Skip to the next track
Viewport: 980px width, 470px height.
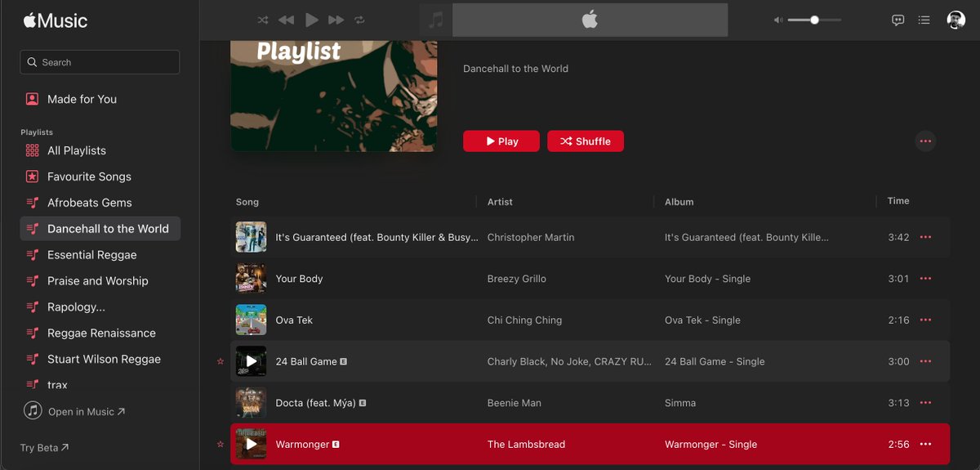(x=336, y=20)
